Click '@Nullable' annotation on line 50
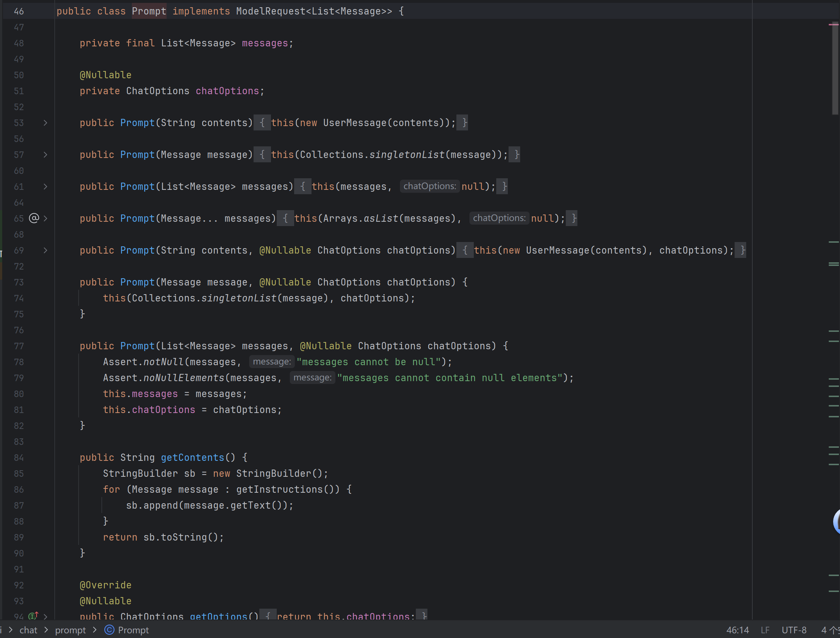 [105, 75]
